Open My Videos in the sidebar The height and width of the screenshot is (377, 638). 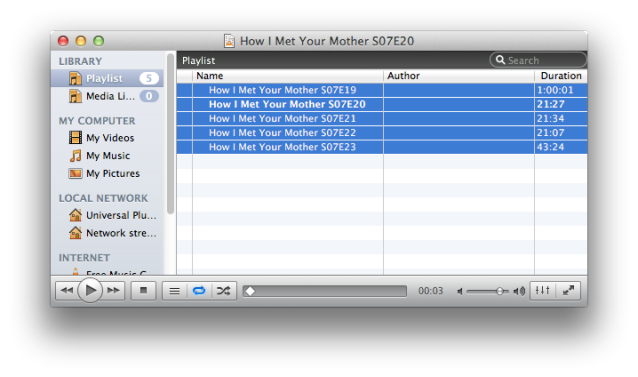click(107, 138)
